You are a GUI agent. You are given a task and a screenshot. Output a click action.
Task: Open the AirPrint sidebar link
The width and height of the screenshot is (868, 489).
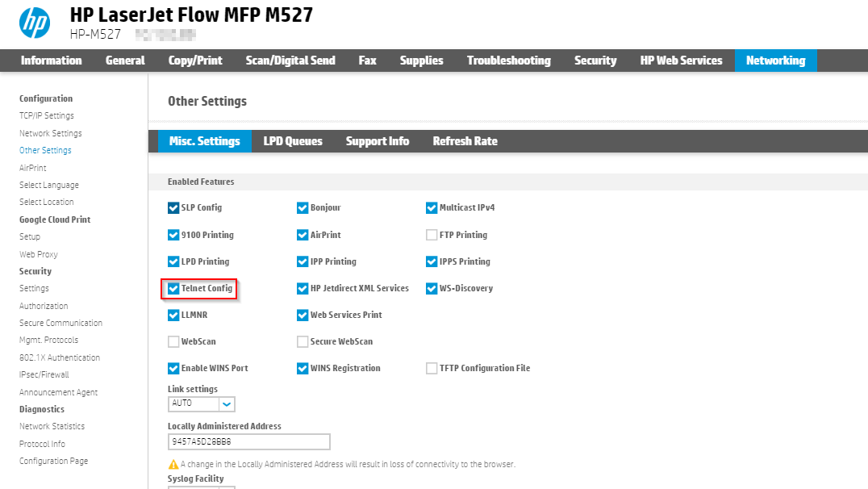pos(33,168)
